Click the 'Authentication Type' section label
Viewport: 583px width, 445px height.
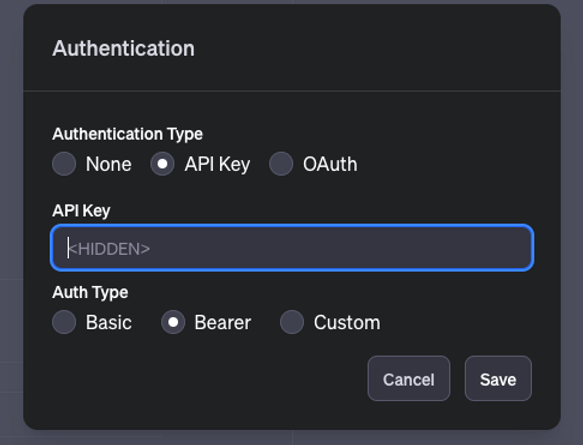(x=128, y=134)
